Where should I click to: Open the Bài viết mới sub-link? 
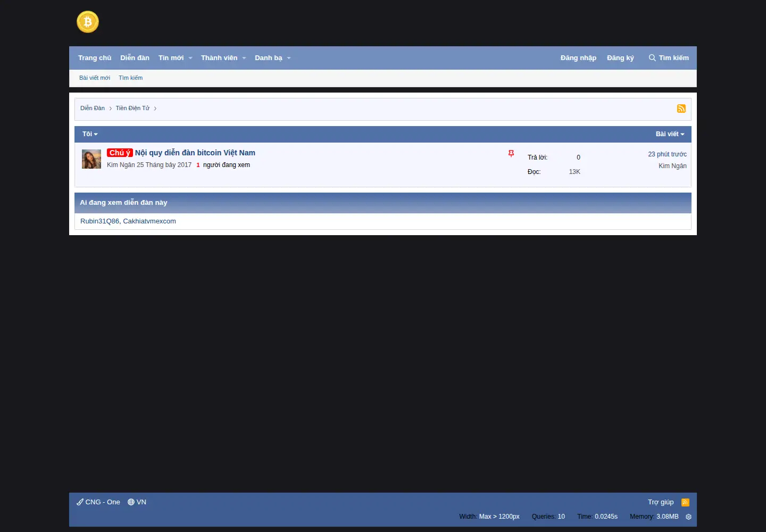(95, 78)
